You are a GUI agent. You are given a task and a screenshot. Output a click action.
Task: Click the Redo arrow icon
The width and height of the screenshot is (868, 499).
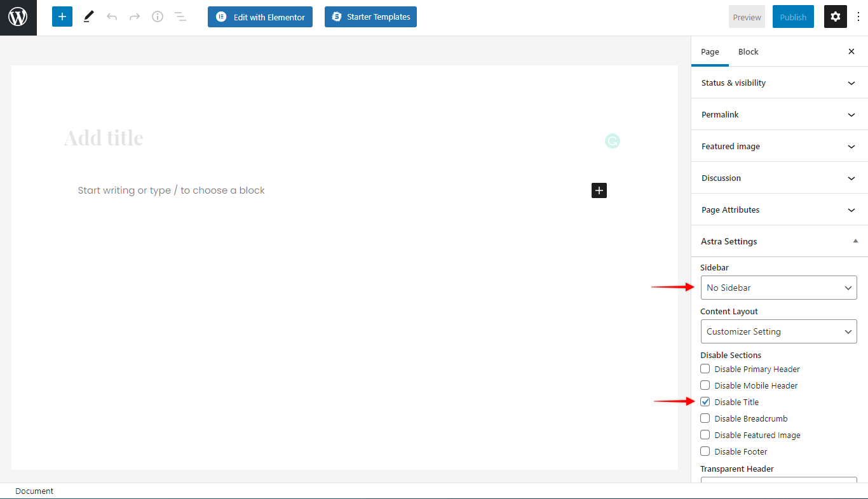pyautogui.click(x=135, y=17)
